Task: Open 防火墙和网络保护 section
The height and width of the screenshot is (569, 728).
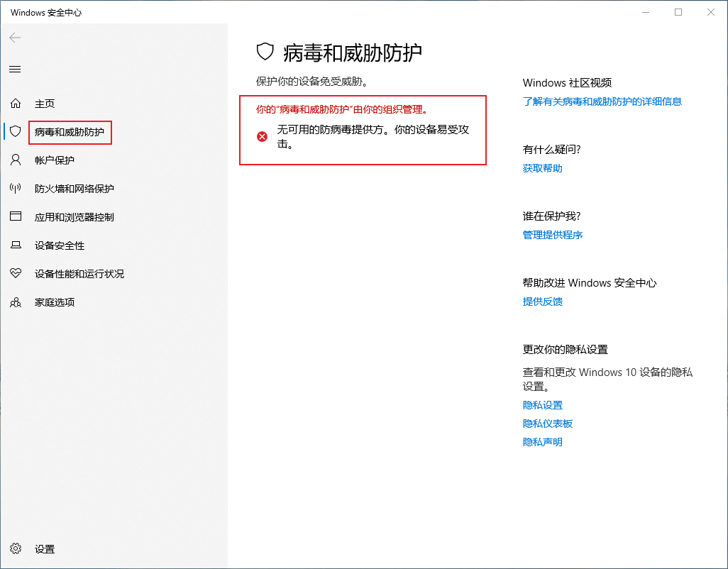Action: point(114,189)
